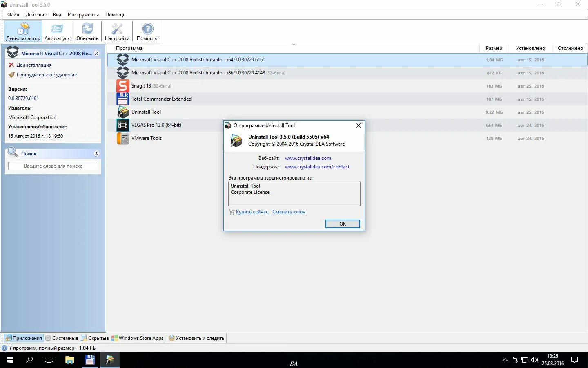Click the shopping cart Купить сейчас icon

pyautogui.click(x=232, y=212)
